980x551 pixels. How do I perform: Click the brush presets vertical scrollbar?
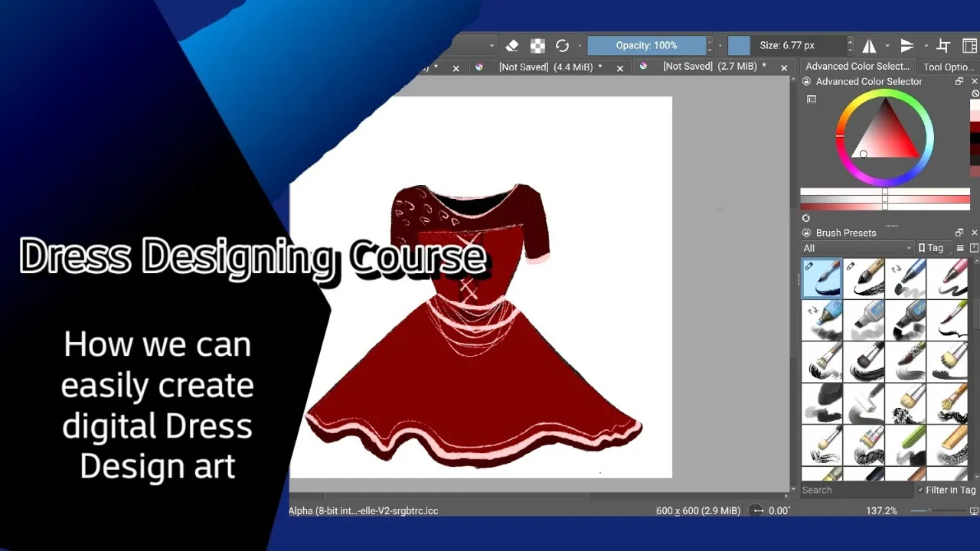(975, 367)
